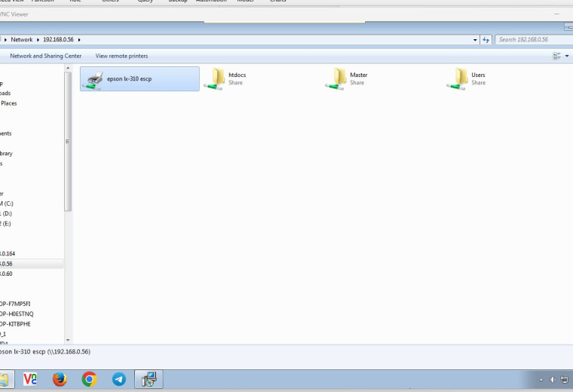Expand the view options dropdown arrow
Screen dimensions: 573x392
click(x=567, y=56)
